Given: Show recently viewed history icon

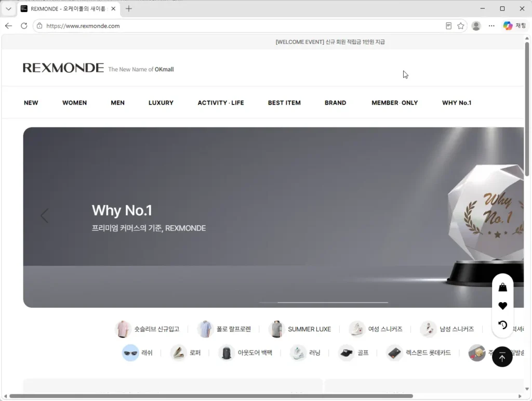Looking at the screenshot, I should [x=502, y=325].
